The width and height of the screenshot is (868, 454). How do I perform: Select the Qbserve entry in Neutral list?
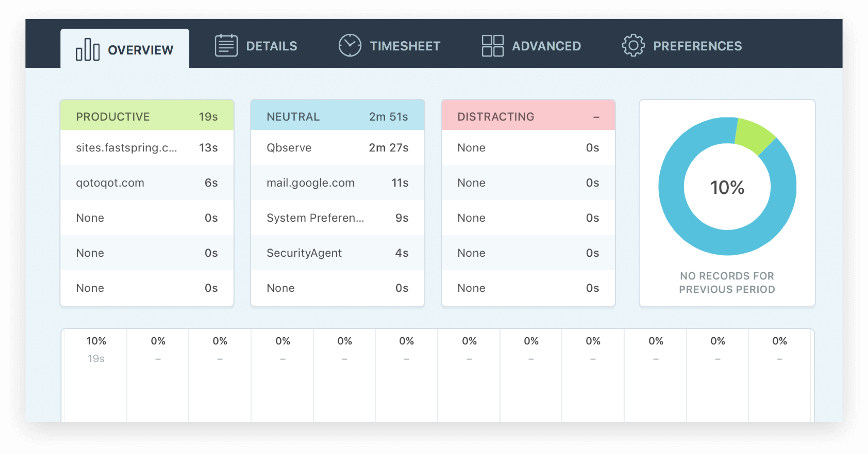pyautogui.click(x=337, y=148)
